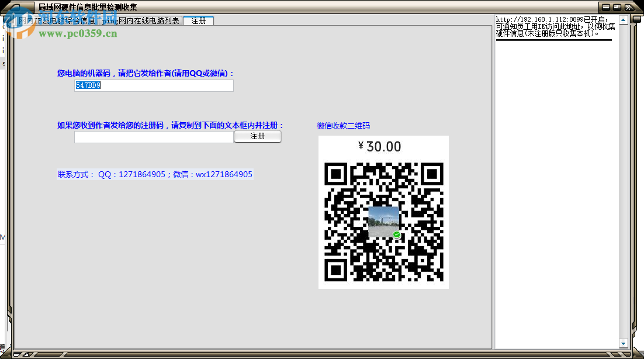Click the 微信收款二维码 label
644x359 pixels.
pos(344,126)
